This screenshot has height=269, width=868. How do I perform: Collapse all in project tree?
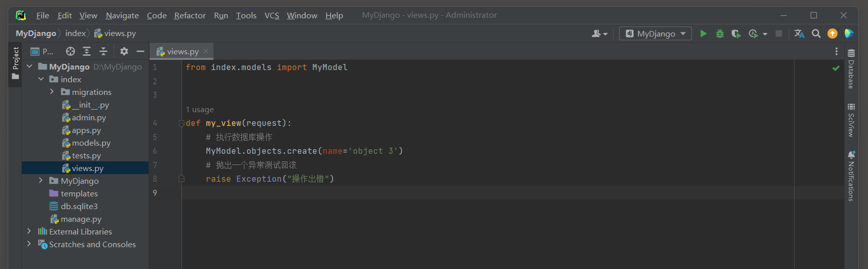point(103,51)
